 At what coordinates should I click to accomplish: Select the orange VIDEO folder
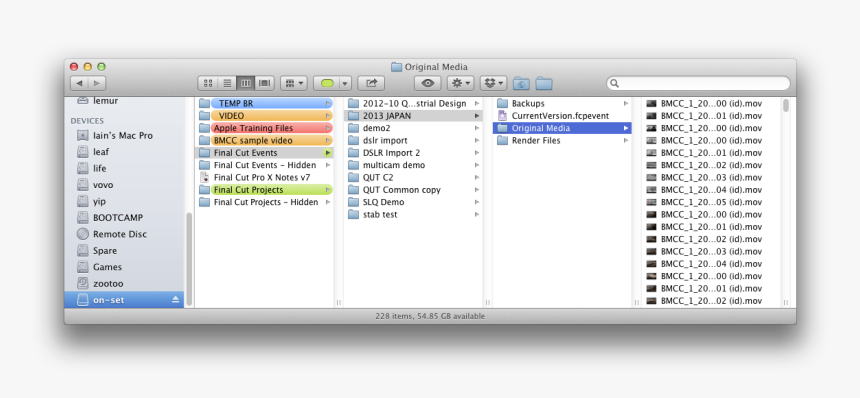click(265, 116)
